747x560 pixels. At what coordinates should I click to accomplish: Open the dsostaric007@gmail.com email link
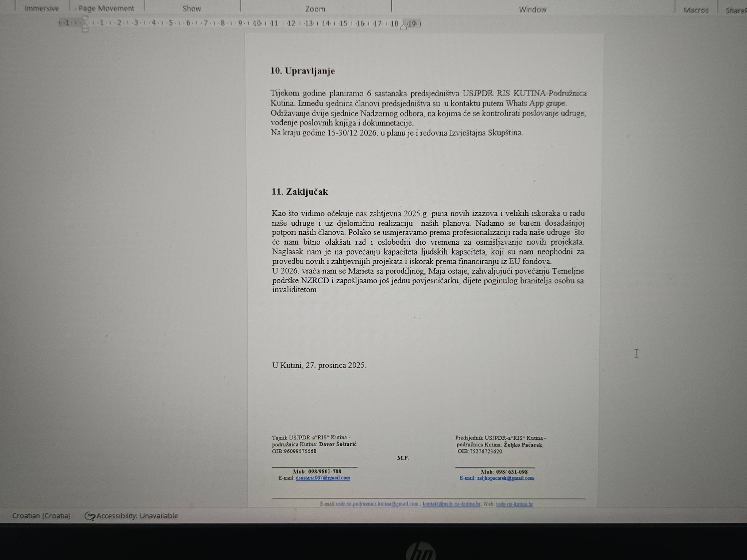323,478
